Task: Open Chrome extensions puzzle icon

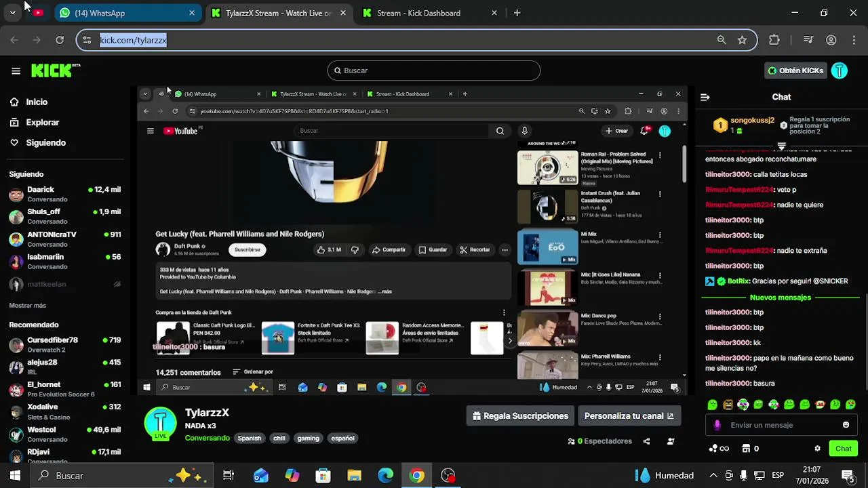Action: coord(774,40)
